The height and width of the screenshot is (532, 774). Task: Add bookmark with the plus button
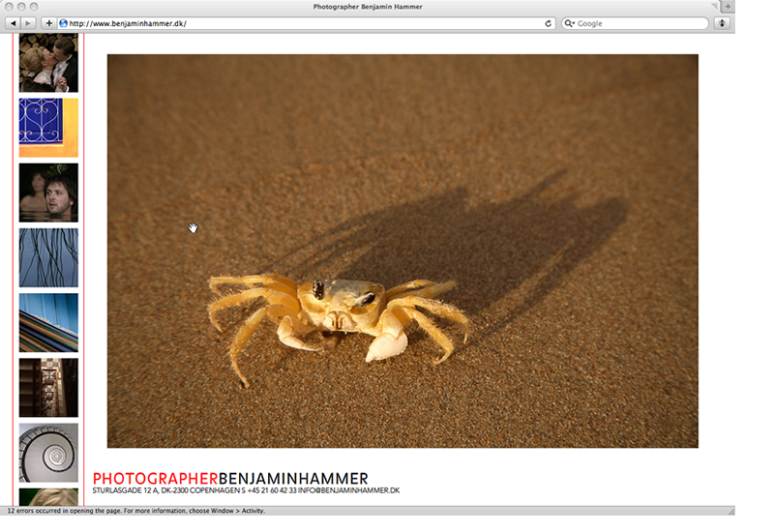[48, 23]
